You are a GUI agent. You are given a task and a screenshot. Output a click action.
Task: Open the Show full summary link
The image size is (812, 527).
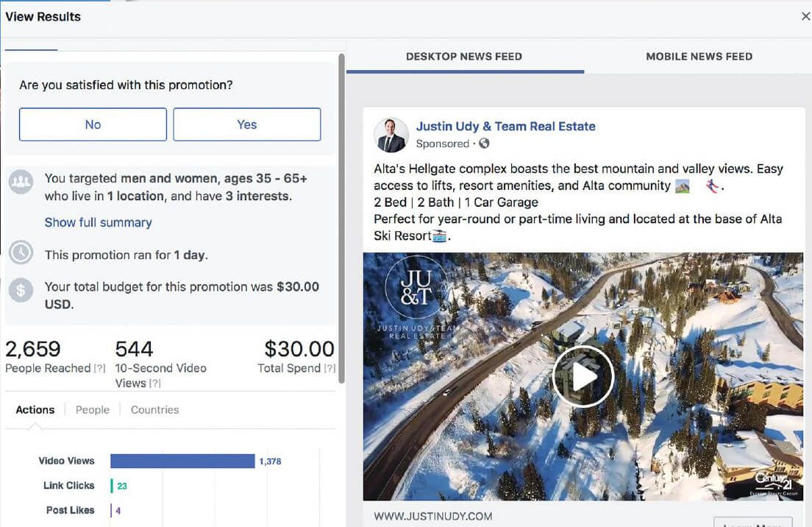click(99, 222)
